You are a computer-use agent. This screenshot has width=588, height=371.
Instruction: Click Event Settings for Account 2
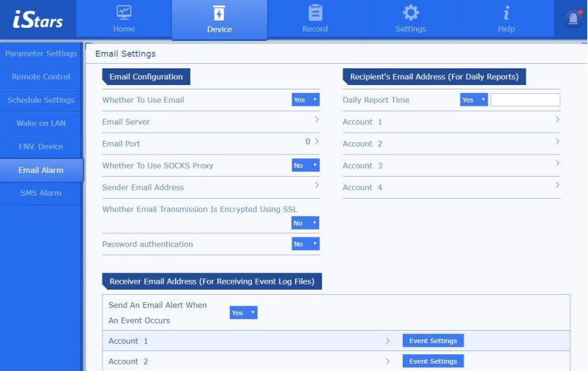[x=433, y=361]
